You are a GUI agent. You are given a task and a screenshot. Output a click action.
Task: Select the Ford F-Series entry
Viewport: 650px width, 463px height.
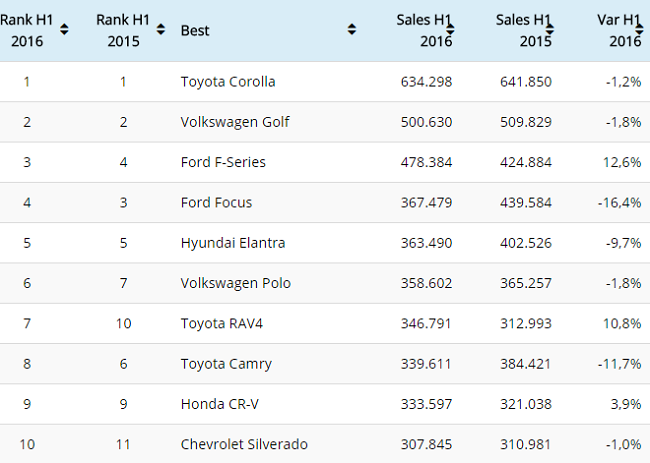click(x=223, y=162)
